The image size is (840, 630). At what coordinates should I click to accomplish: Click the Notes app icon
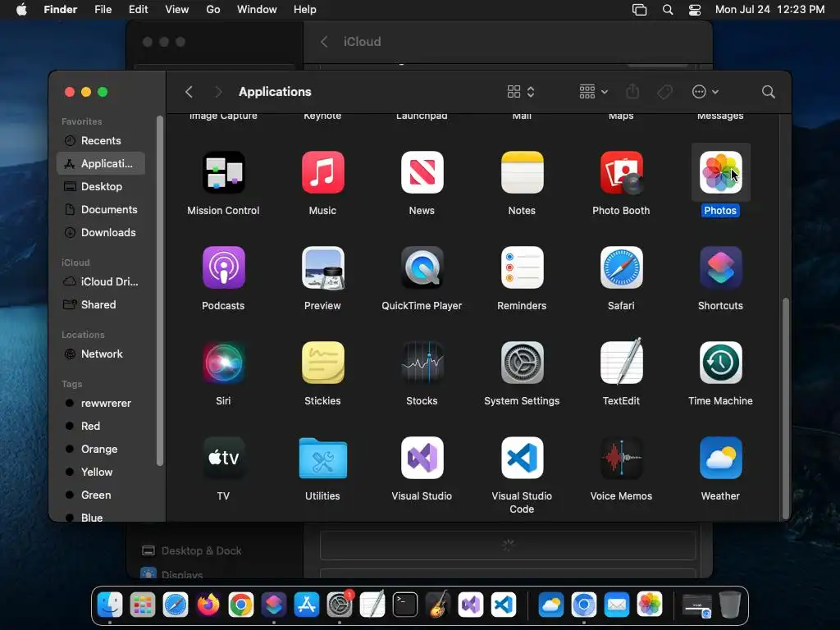tap(522, 172)
